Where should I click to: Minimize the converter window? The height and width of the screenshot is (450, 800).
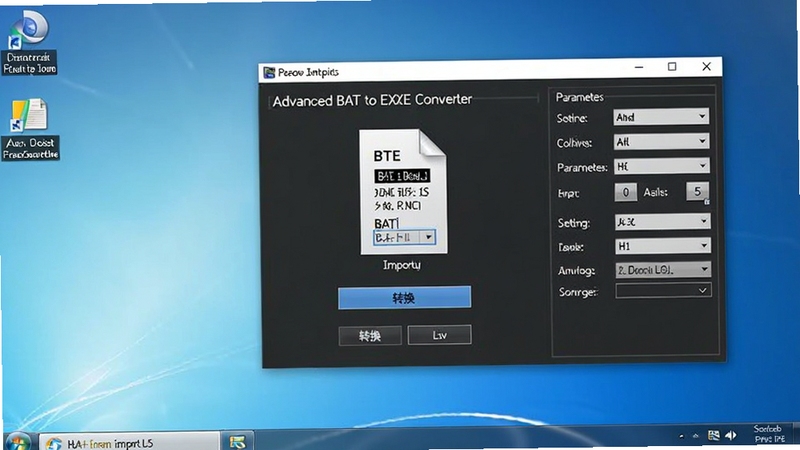(x=639, y=67)
